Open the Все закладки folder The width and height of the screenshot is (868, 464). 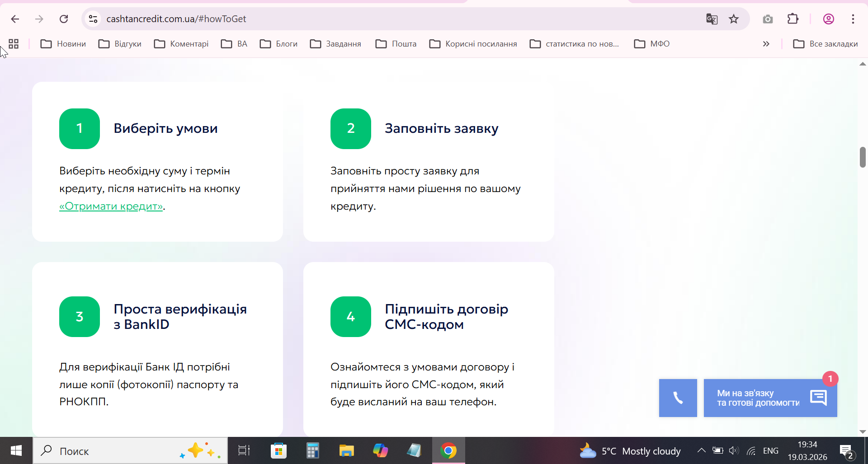point(826,44)
